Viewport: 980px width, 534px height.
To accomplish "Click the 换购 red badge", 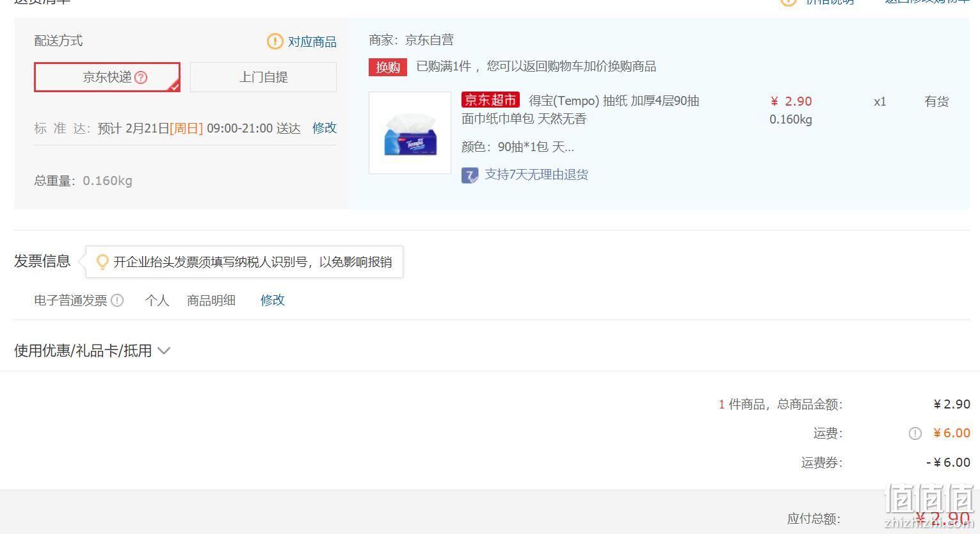I will click(x=388, y=67).
